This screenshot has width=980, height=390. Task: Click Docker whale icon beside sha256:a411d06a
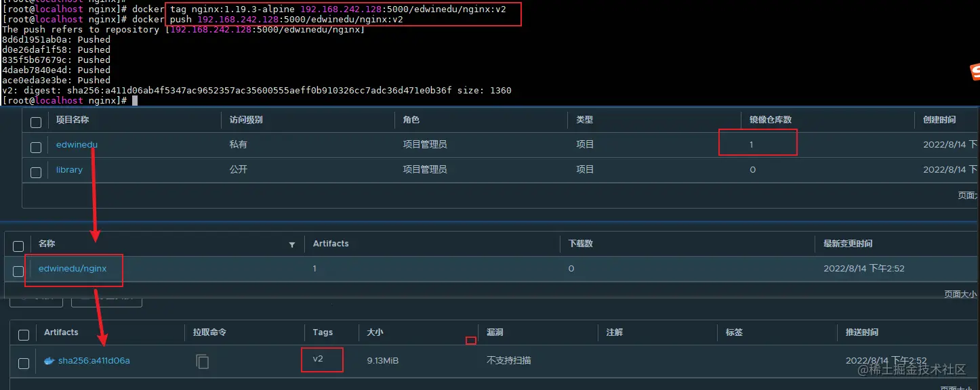pyautogui.click(x=49, y=361)
